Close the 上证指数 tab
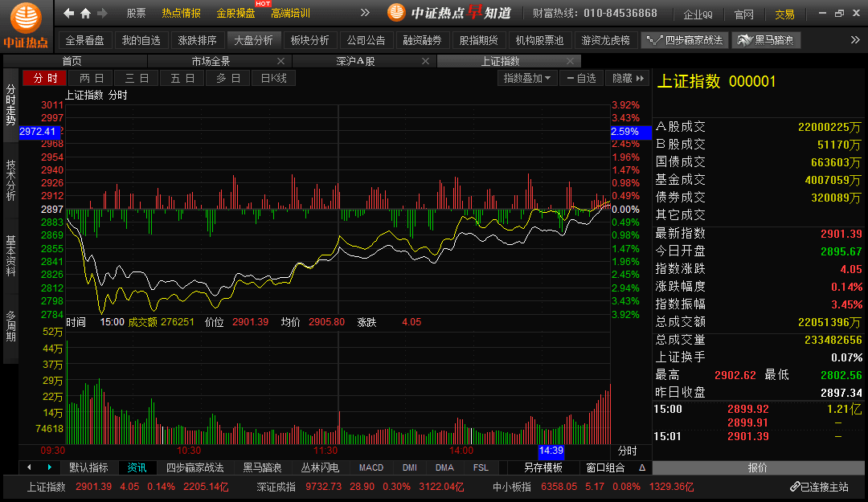868x502 pixels. 570,61
